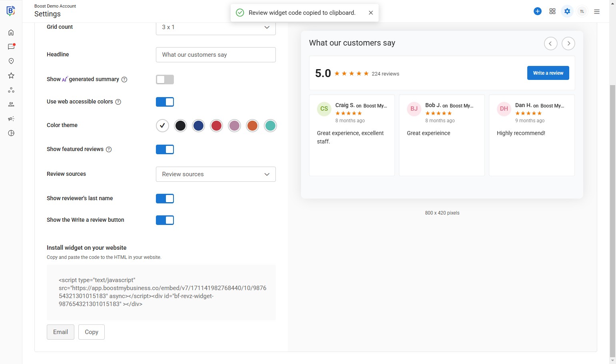Expand the Review sources dropdown
The height and width of the screenshot is (364, 616).
tap(215, 174)
